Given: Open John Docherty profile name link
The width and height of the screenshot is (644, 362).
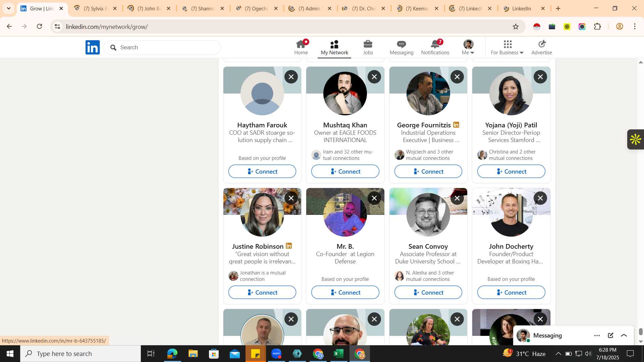Looking at the screenshot, I should pyautogui.click(x=511, y=246).
